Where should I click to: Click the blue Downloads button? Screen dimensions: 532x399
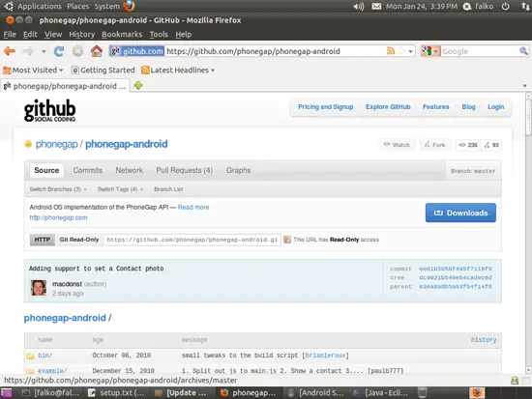(460, 213)
